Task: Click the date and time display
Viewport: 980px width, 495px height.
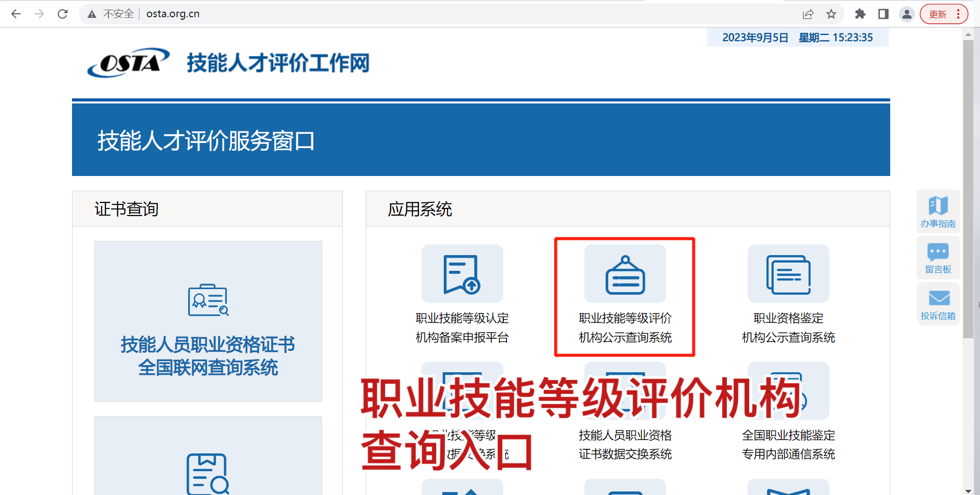Action: pos(797,38)
